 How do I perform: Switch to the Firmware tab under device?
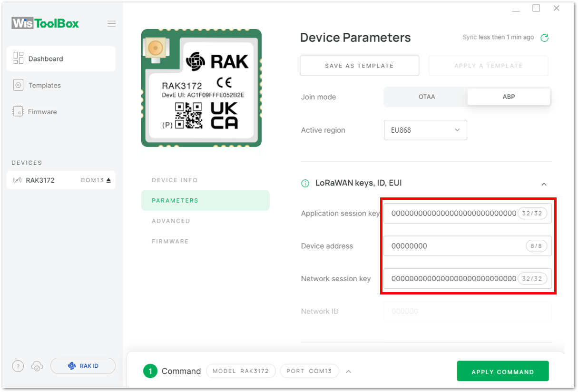tap(206, 241)
